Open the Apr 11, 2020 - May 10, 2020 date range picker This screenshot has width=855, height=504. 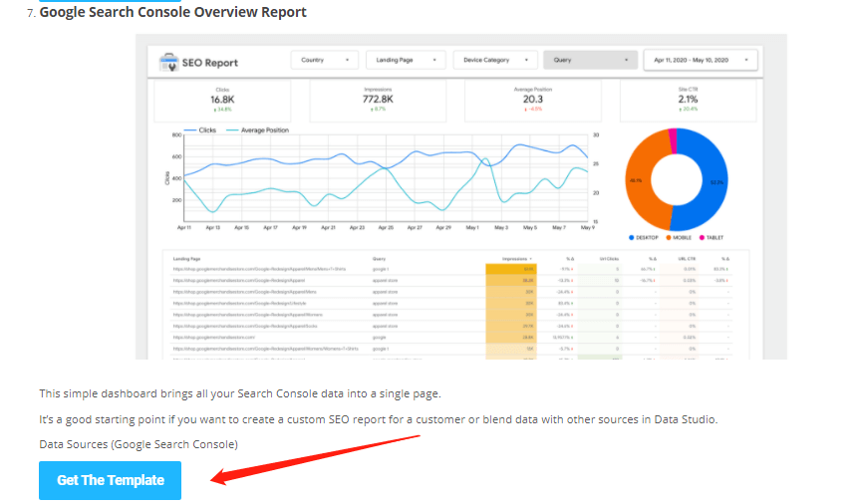pyautogui.click(x=701, y=60)
